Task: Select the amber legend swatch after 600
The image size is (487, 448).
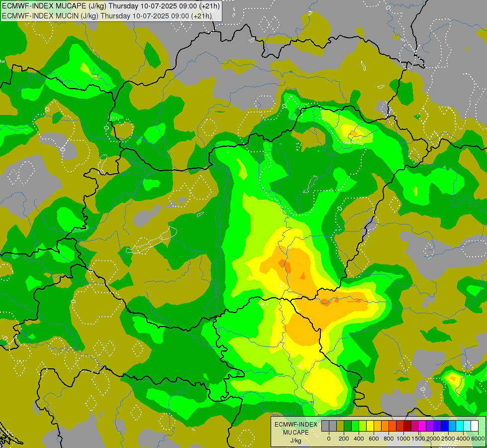Action: point(378,426)
